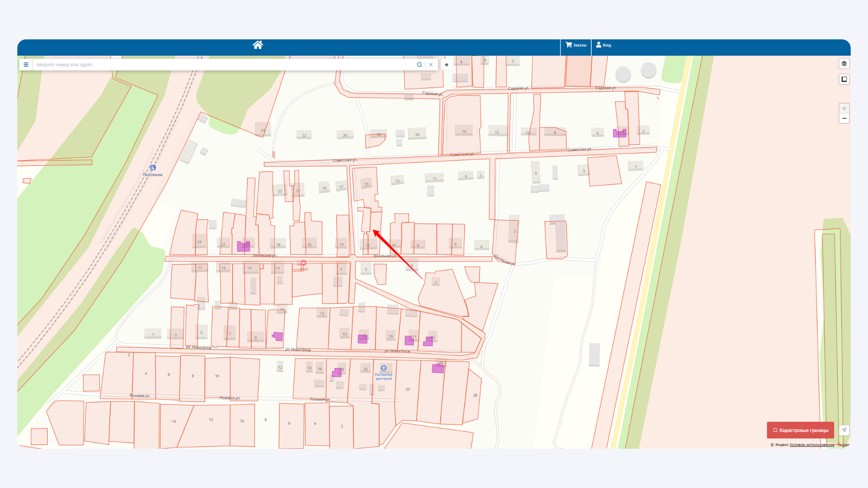Select the purple building near house 20

pos(243,246)
